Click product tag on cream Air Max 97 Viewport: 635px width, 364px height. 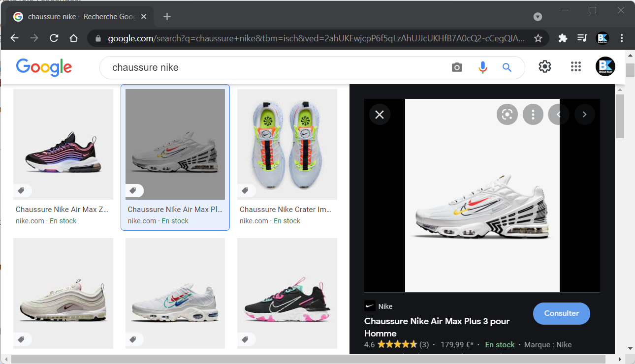coord(21,339)
